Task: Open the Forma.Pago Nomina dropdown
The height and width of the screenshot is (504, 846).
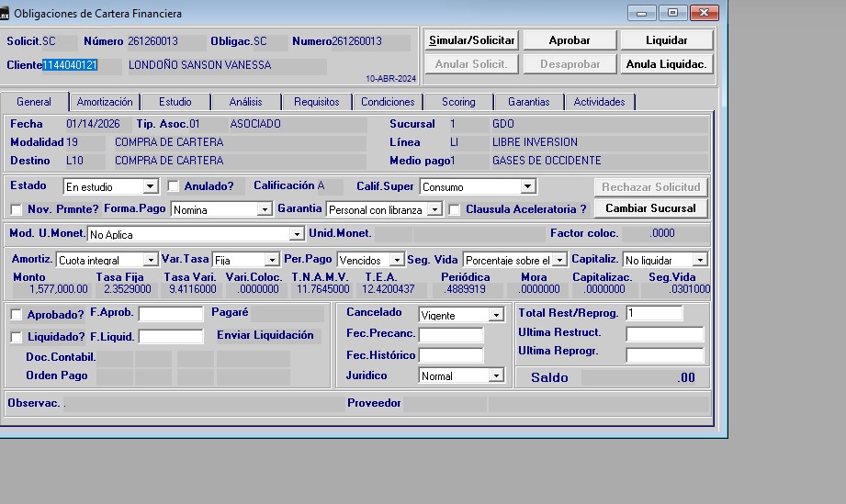Action: coord(265,210)
